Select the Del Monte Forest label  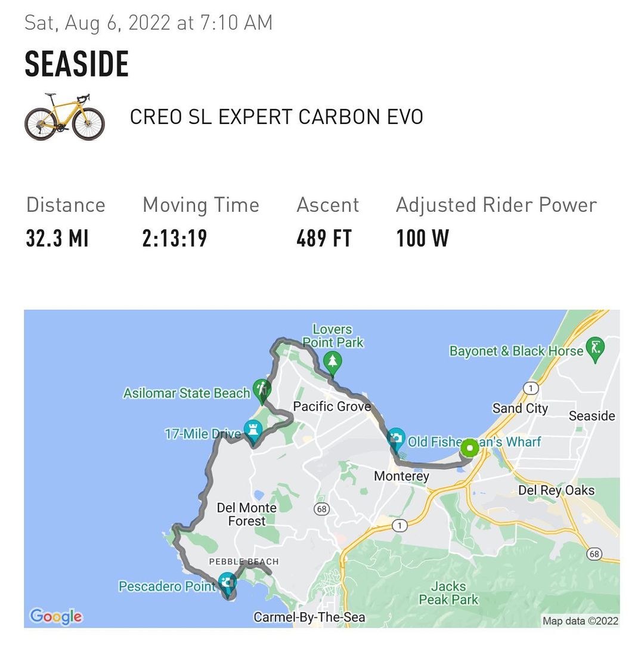point(246,514)
